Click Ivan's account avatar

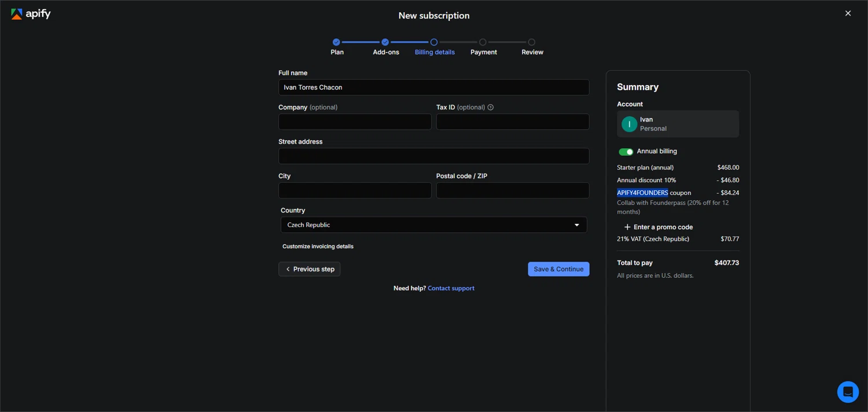629,124
